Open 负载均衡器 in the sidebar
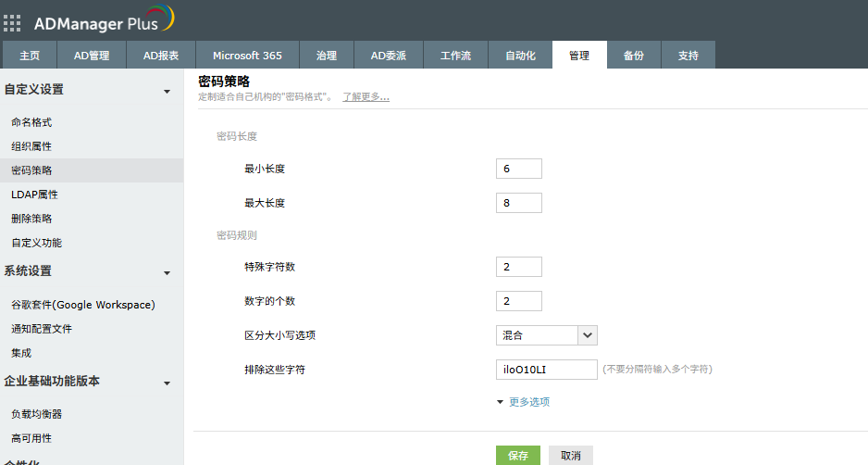Viewport: 868px width, 465px height. [36, 414]
